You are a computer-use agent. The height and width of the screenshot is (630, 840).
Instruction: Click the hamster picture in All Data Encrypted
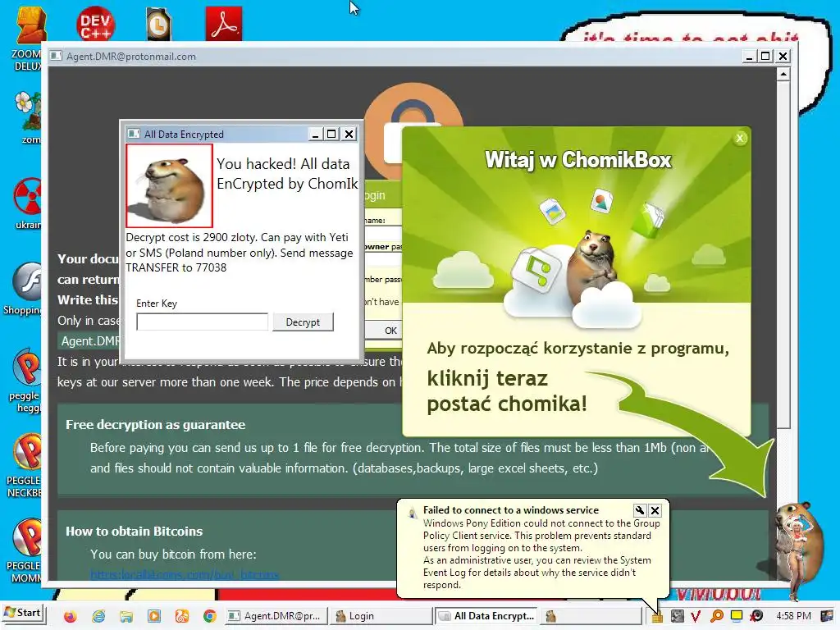169,185
